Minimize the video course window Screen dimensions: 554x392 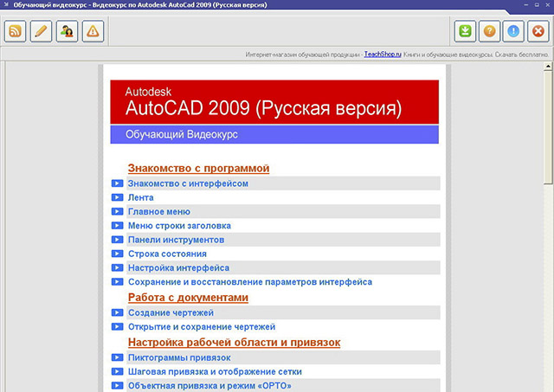526,5
